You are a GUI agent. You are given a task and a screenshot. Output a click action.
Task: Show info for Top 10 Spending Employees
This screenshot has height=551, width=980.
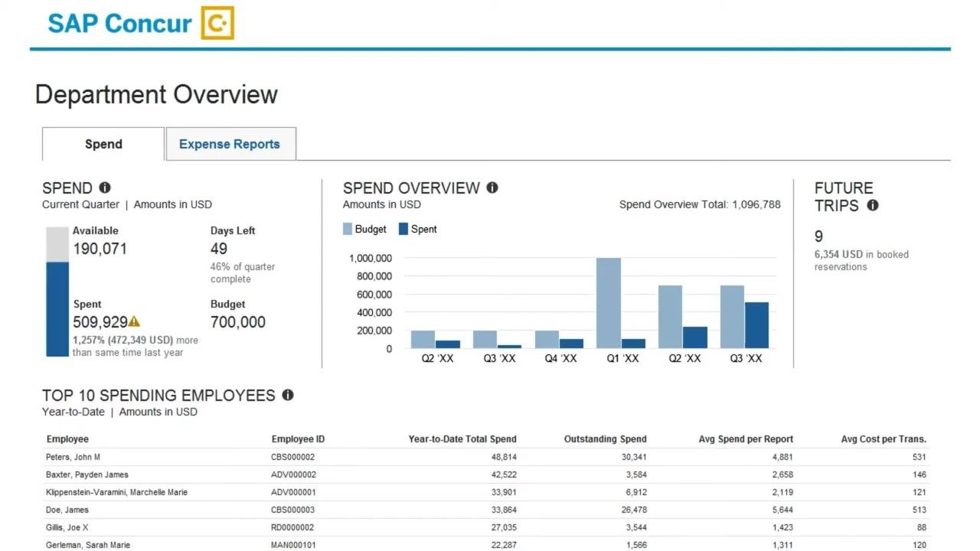click(288, 395)
